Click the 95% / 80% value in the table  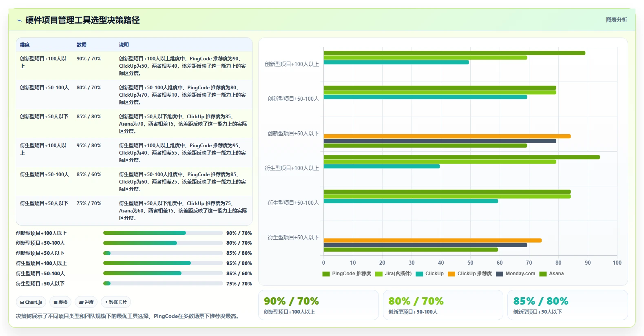[x=89, y=146]
